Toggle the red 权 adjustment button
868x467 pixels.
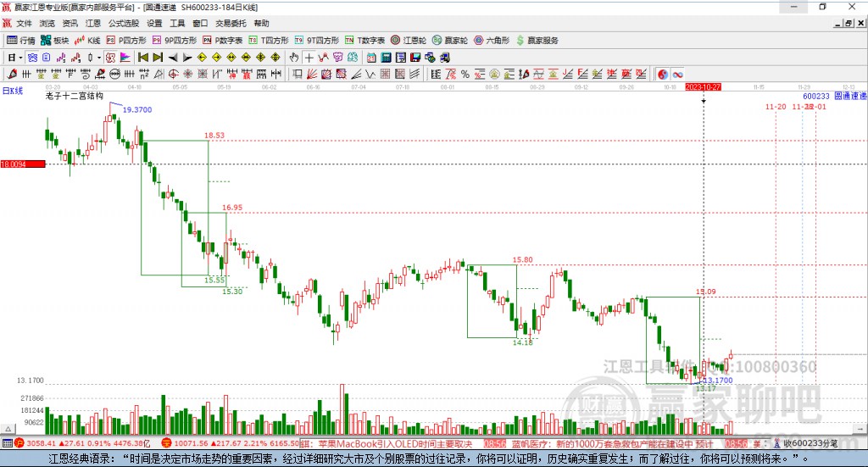[110, 58]
